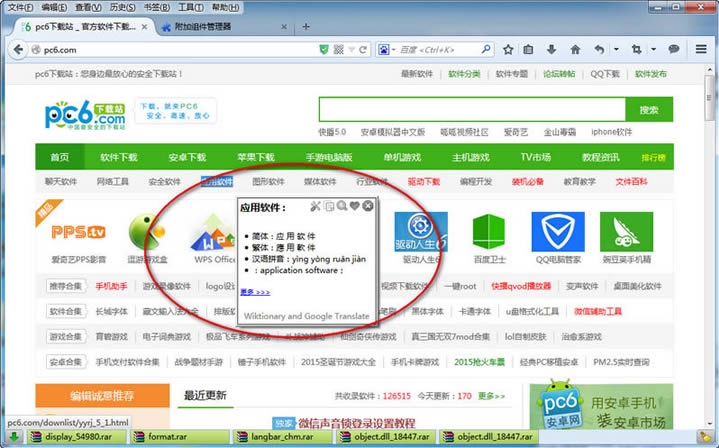The width and height of the screenshot is (719, 448).
Task: Open the 编辑(E) menu
Action: point(54,7)
